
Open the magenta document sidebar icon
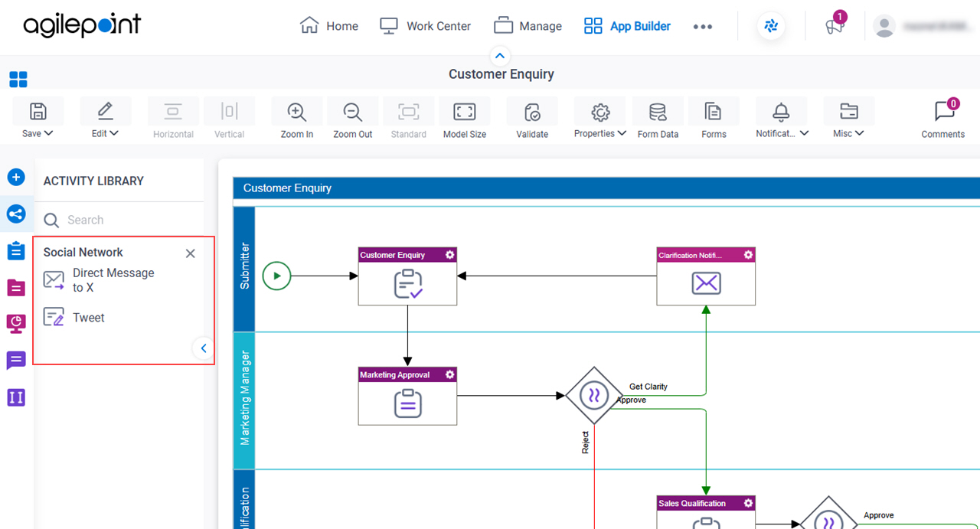(16, 287)
